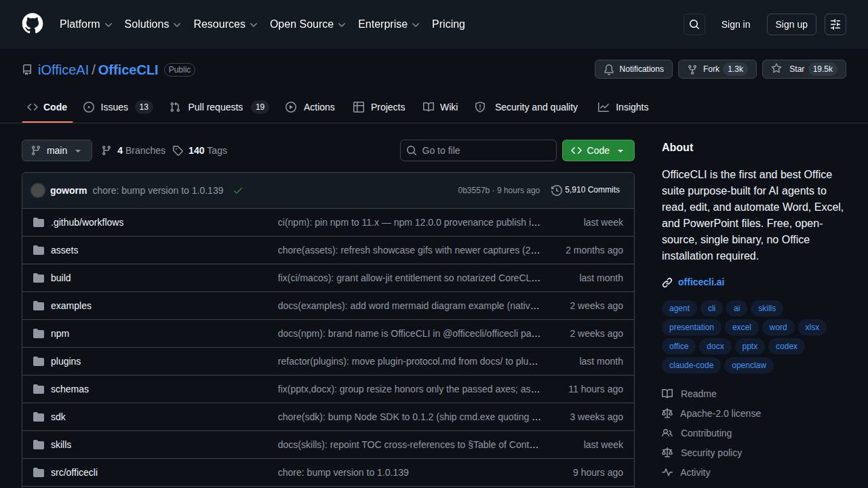Expand the Enterprise menu
Screen dimensions: 868x488
click(x=389, y=24)
